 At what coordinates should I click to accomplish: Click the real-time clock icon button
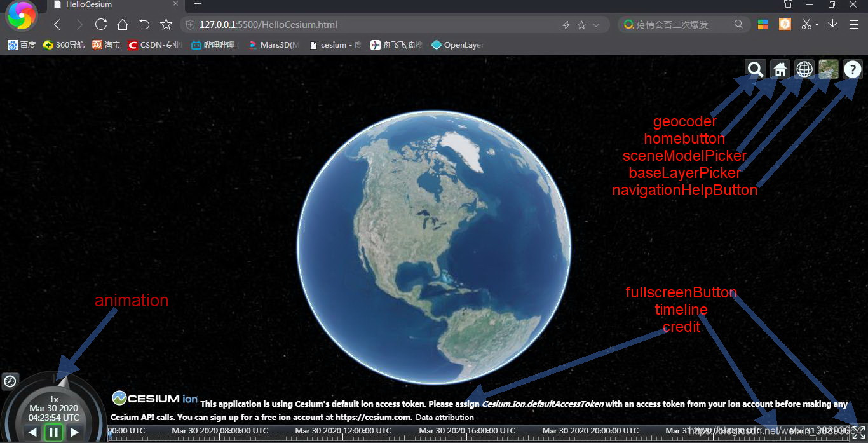point(10,381)
